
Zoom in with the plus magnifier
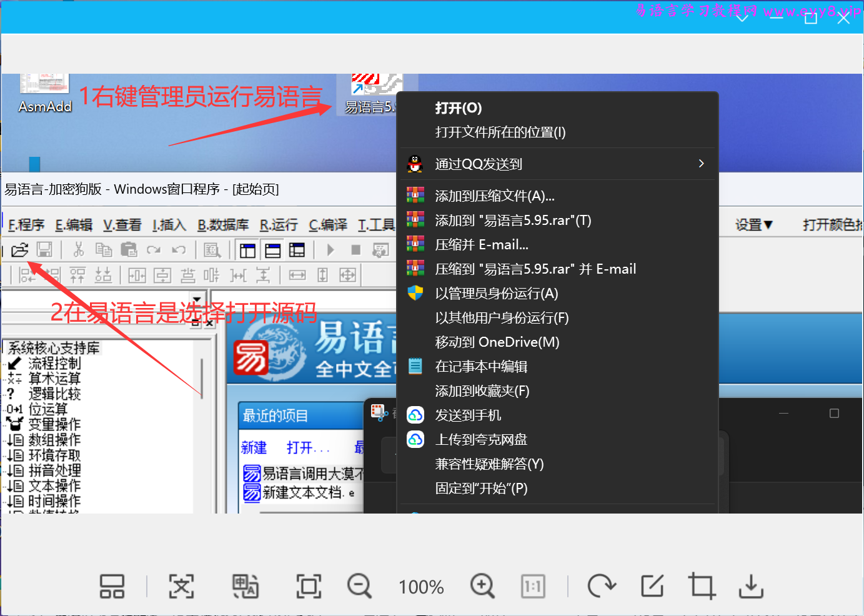coord(482,587)
